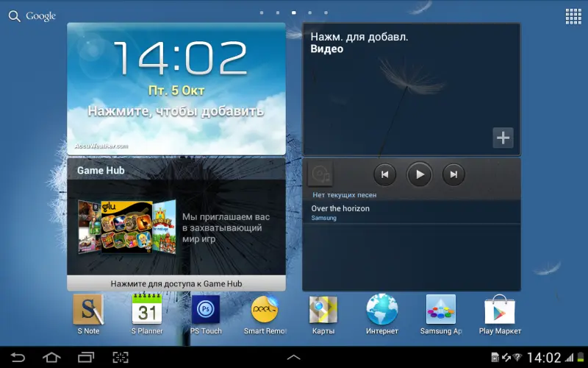588x368 pixels.
Task: Open recent apps button
Action: pos(86,357)
